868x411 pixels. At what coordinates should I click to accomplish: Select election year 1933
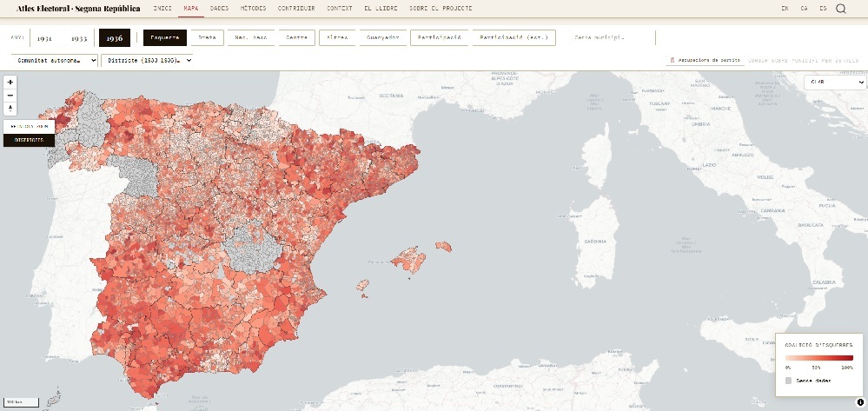pos(79,38)
